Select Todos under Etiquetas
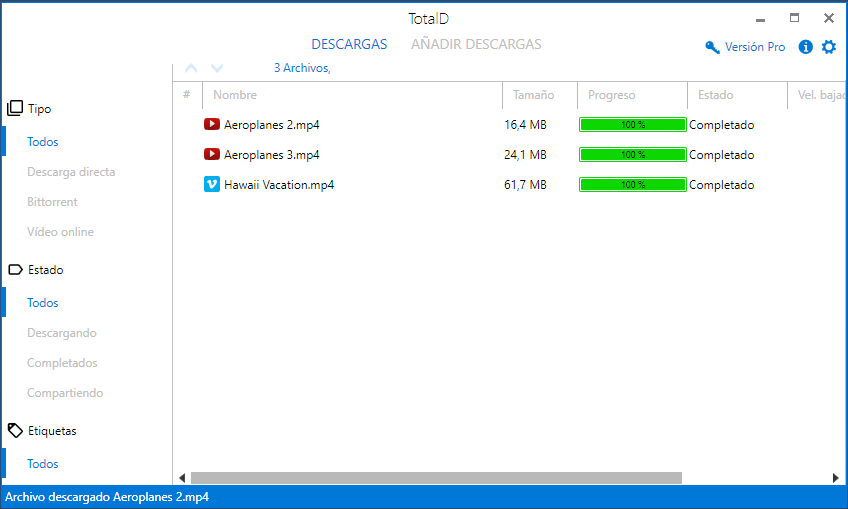This screenshot has height=509, width=848. (x=43, y=464)
